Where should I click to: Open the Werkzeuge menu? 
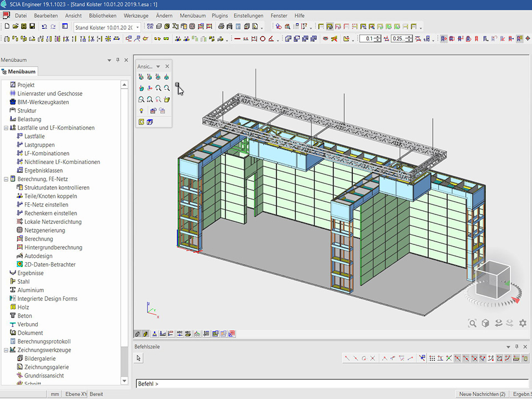[136, 16]
